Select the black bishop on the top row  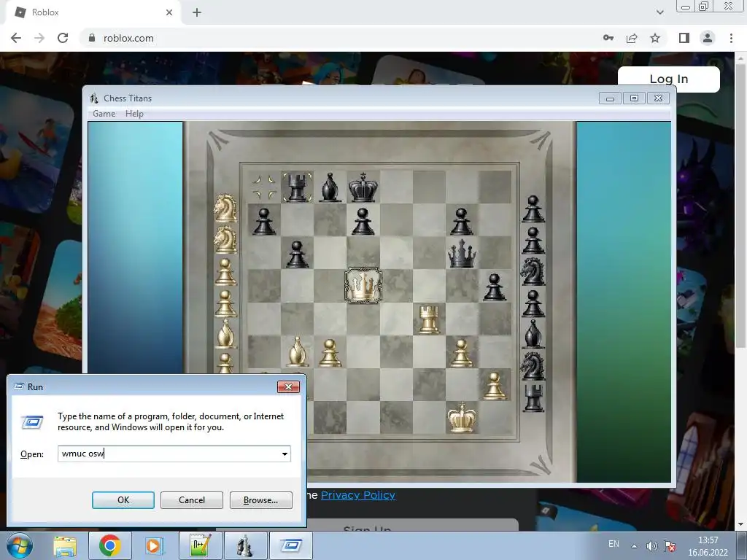330,187
